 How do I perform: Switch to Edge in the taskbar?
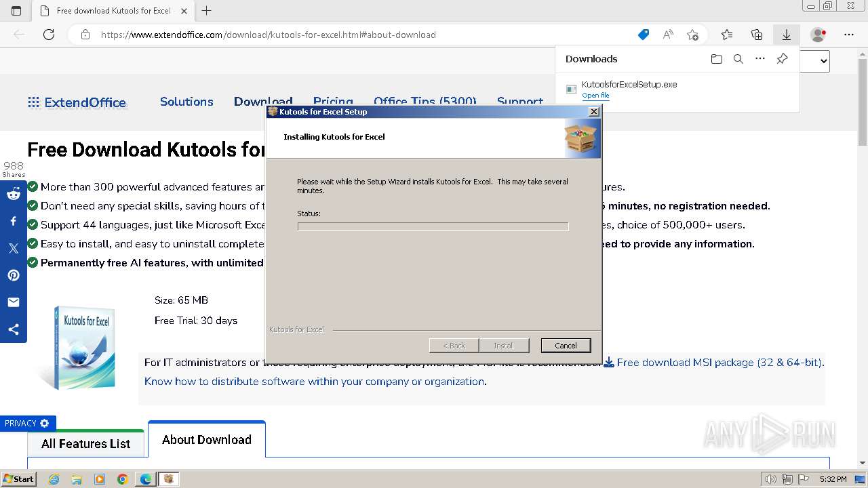coord(146,479)
